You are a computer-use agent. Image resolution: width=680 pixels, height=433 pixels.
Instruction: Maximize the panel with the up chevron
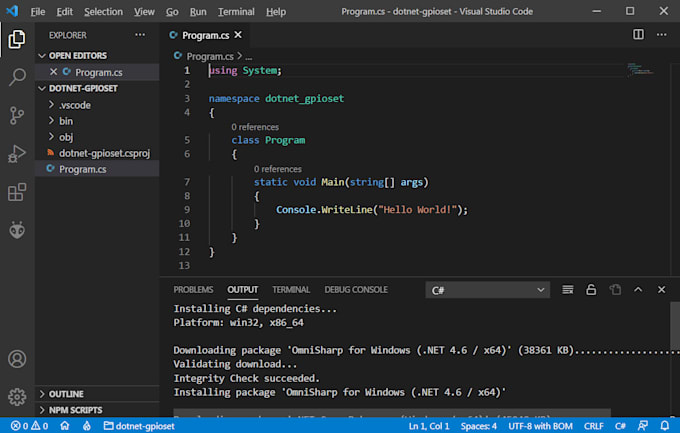pyautogui.click(x=638, y=290)
